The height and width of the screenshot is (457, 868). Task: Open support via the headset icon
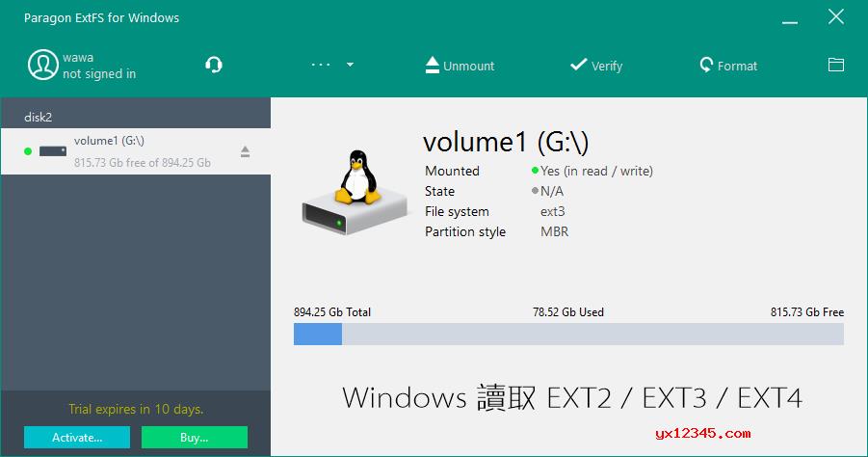coord(214,65)
